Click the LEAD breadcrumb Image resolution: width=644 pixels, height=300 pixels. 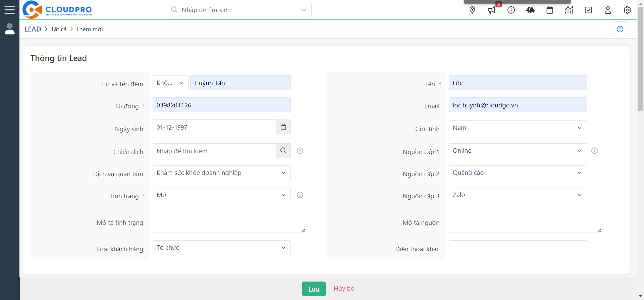(x=33, y=29)
